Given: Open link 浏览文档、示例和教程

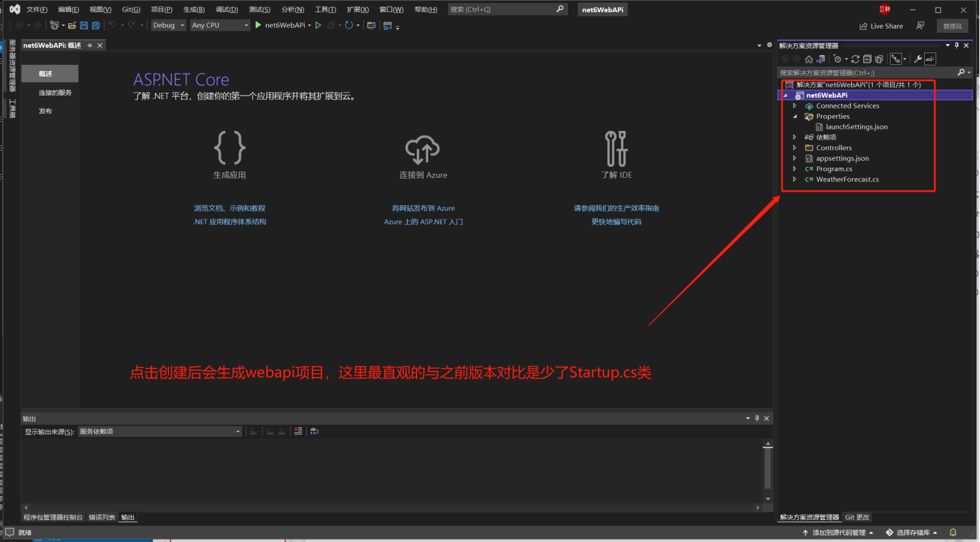Looking at the screenshot, I should tap(230, 208).
